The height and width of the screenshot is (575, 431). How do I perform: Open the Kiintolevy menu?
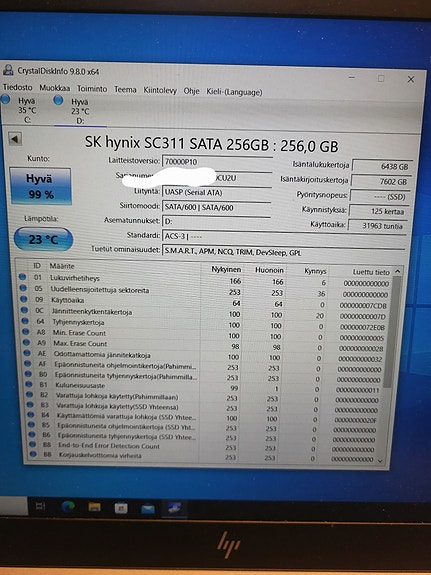click(x=160, y=90)
